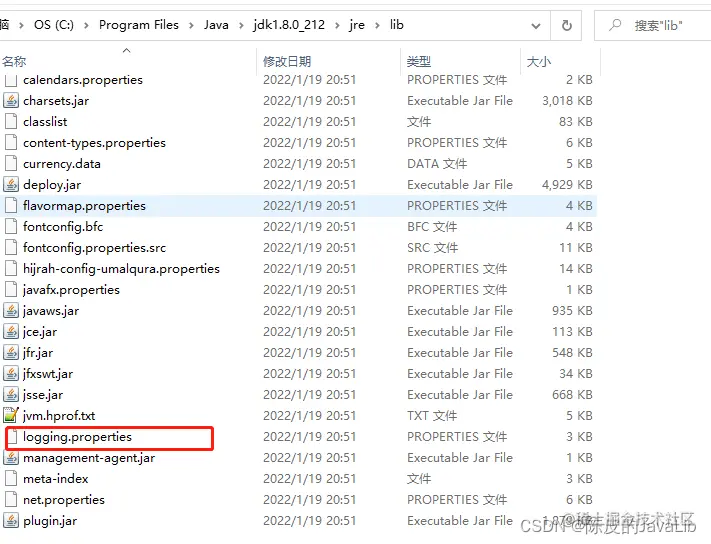Select charsets.jar file name
The image size is (711, 544).
[x=56, y=100]
